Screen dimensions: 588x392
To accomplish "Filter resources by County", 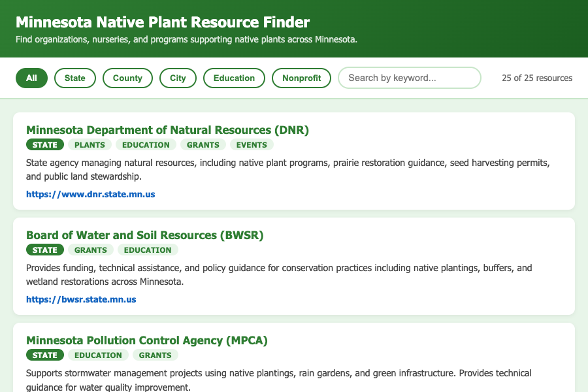I will 127,78.
